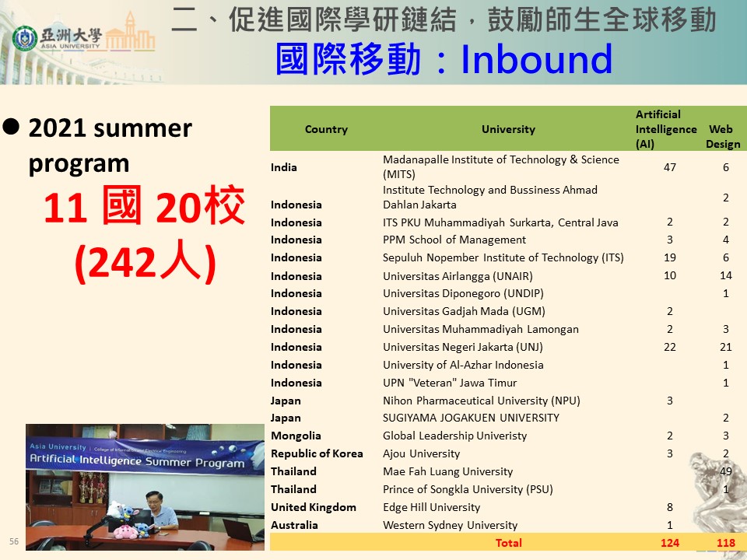This screenshot has height=560, width=747.
Task: Click the red '(242人)' figure
Action: pyautogui.click(x=146, y=261)
